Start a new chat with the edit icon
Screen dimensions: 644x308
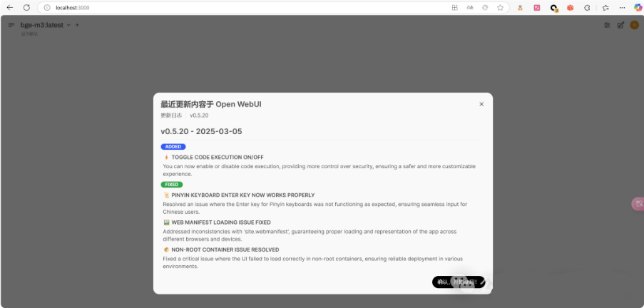click(620, 25)
